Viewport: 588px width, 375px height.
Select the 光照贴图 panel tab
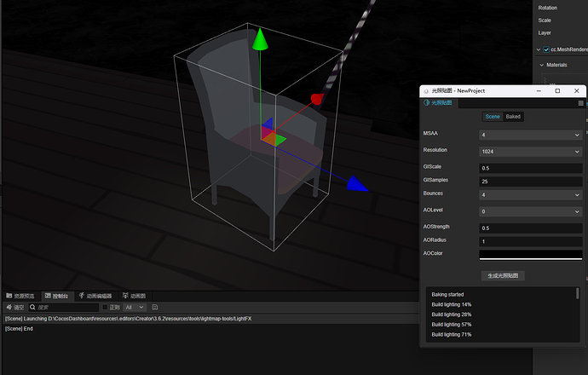point(438,103)
